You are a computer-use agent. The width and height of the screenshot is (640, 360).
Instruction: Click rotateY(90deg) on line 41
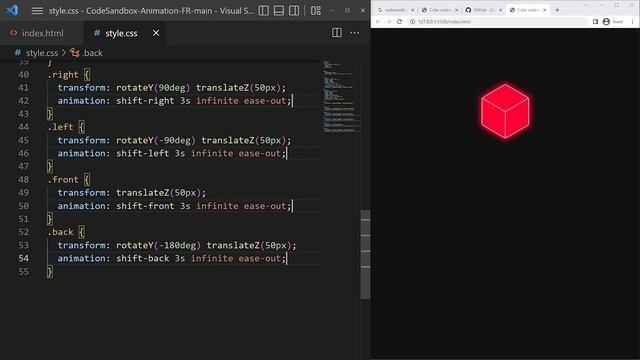153,88
